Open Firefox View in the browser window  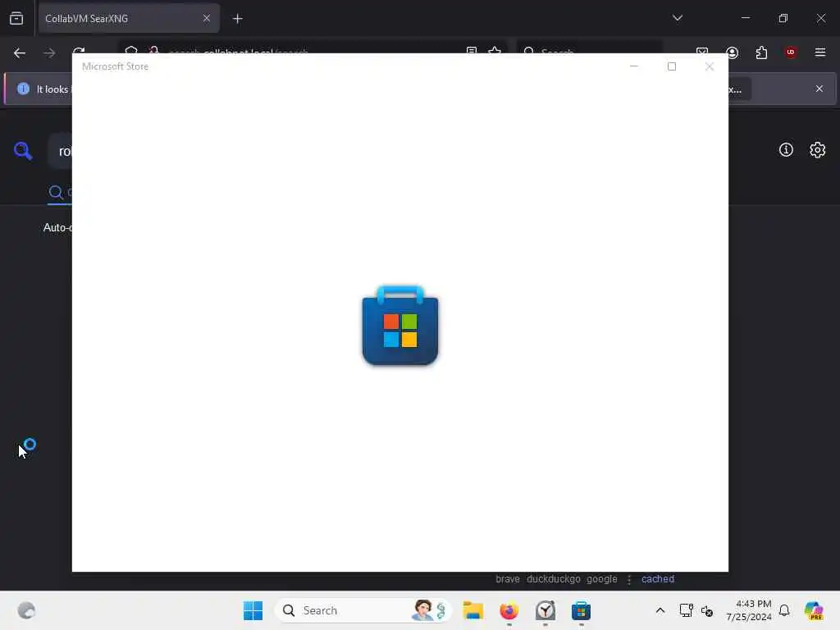16,18
